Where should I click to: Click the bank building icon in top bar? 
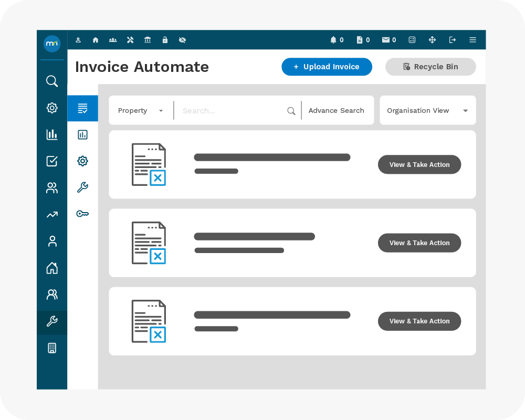click(148, 40)
